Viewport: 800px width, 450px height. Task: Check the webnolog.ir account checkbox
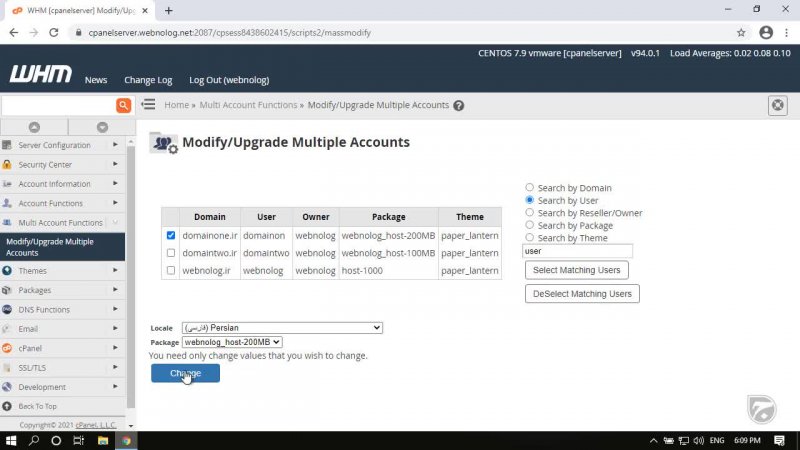pos(171,270)
